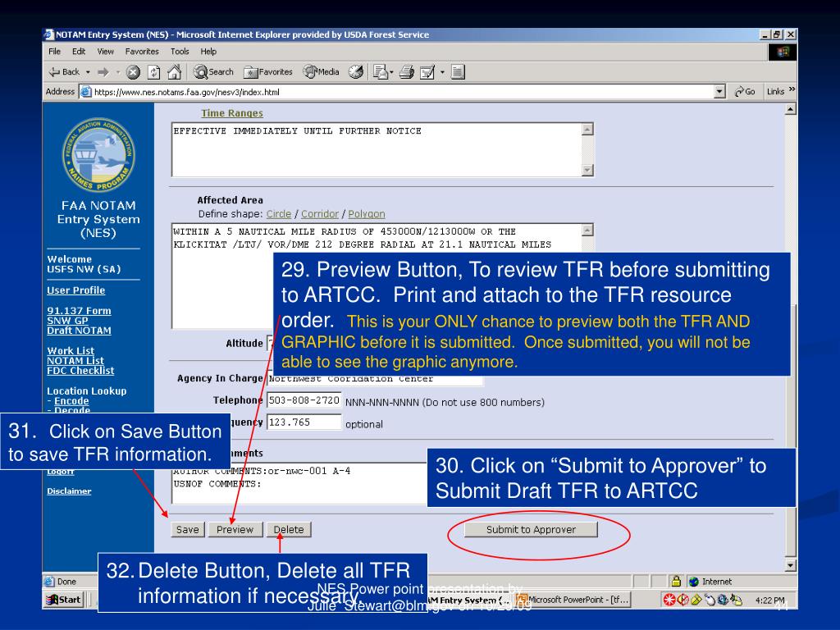Click the Back arrow toolbar button
The height and width of the screenshot is (630, 840).
tap(64, 72)
